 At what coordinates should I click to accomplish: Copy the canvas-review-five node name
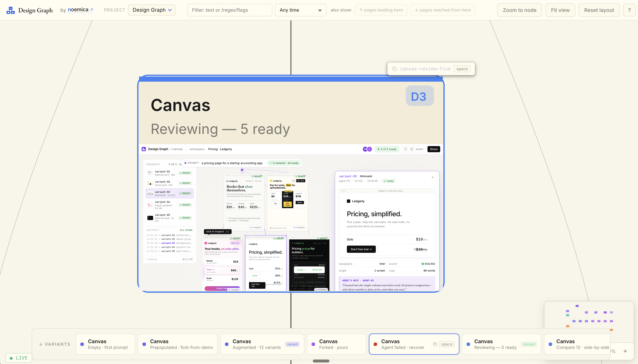[x=394, y=68]
